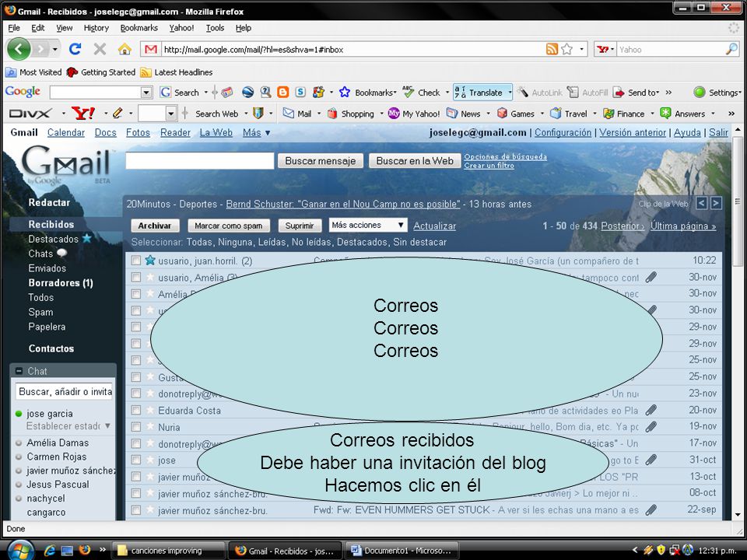Show previous web clip arrow
Viewport: 747px width, 560px height.
701,203
